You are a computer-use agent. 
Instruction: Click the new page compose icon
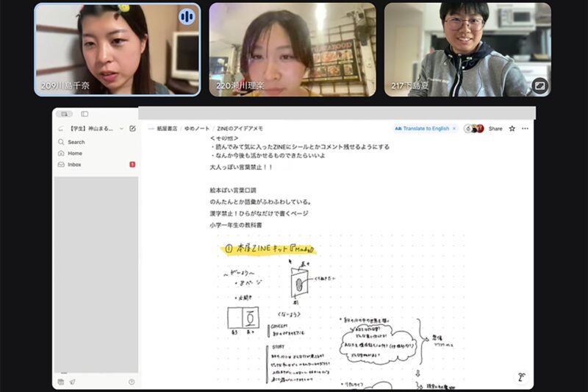point(132,128)
